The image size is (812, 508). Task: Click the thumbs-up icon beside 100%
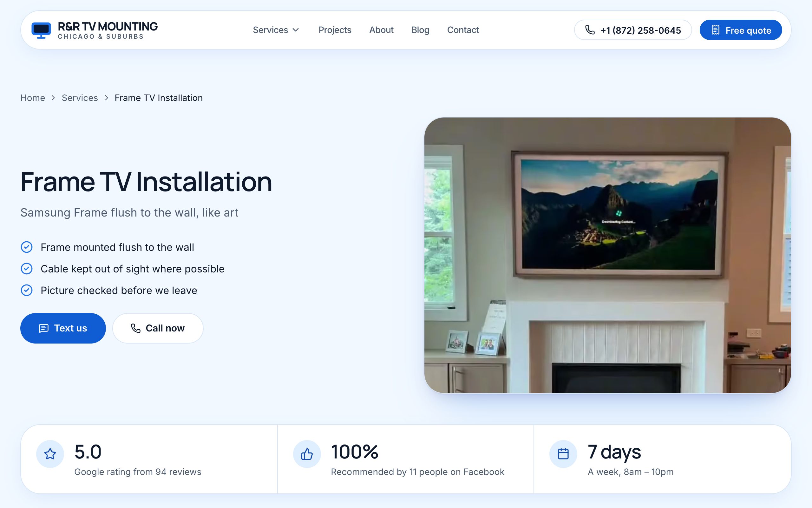tap(307, 454)
